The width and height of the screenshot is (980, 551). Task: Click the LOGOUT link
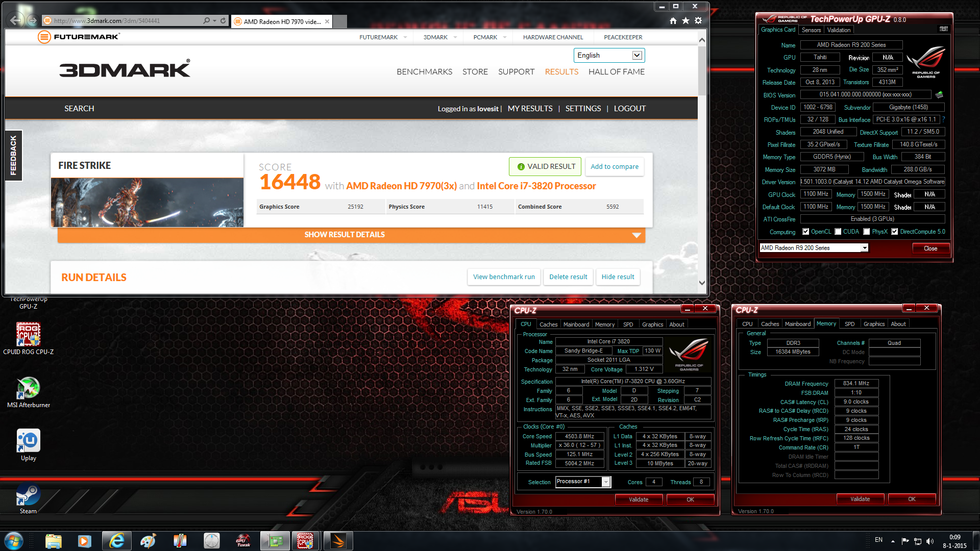(x=629, y=109)
